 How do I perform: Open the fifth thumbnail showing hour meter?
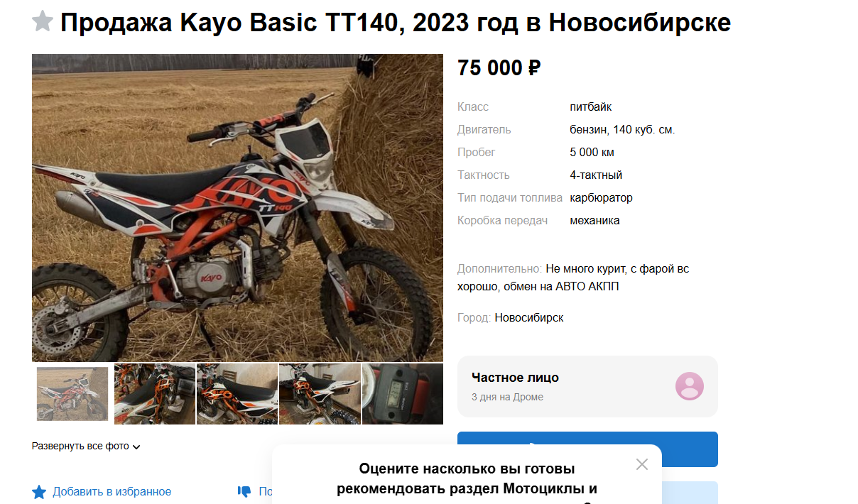pyautogui.click(x=403, y=394)
